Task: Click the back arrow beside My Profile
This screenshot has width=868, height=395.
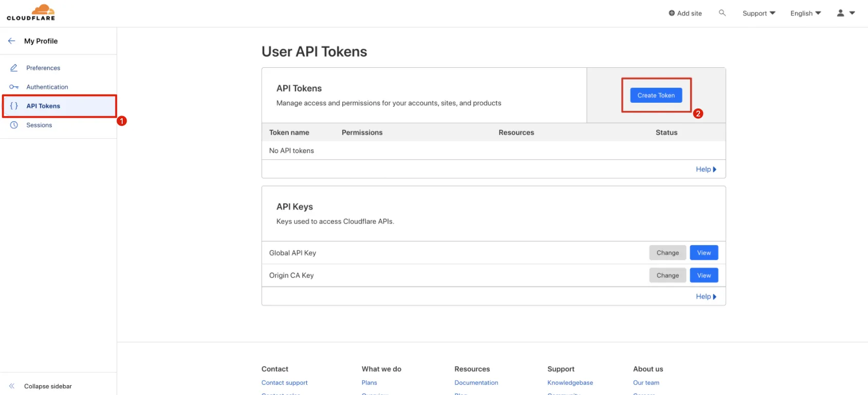Action: pyautogui.click(x=12, y=41)
